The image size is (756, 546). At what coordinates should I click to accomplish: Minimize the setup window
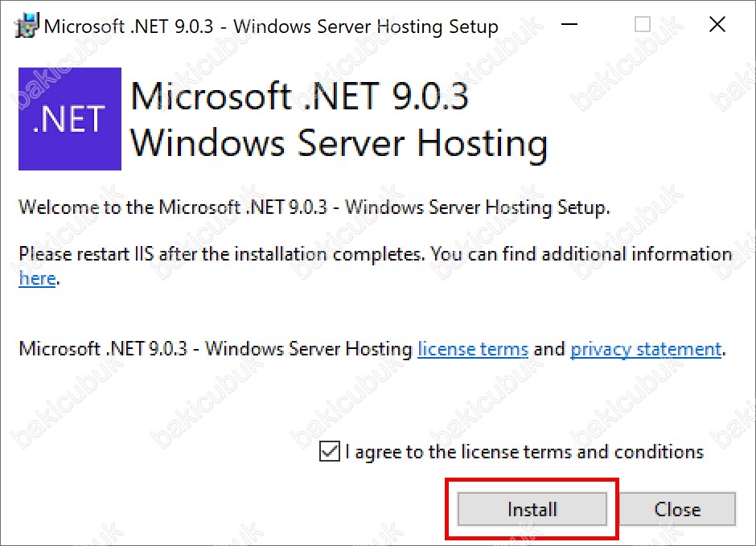coord(569,24)
